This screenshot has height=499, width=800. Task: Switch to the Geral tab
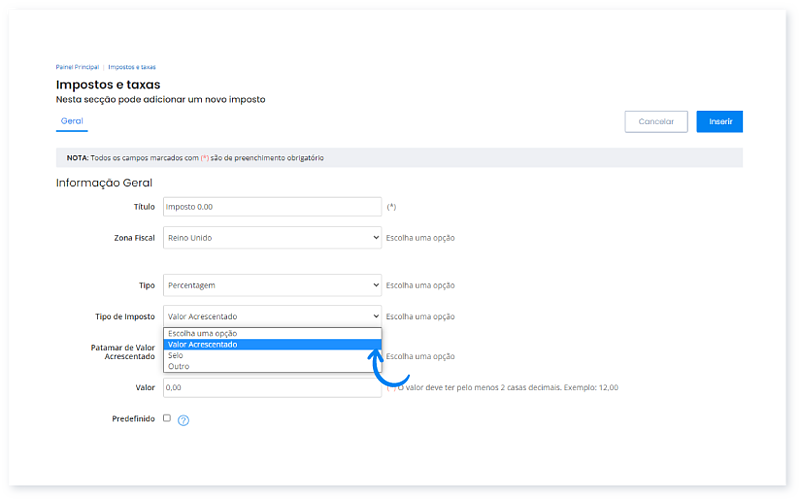click(x=72, y=121)
